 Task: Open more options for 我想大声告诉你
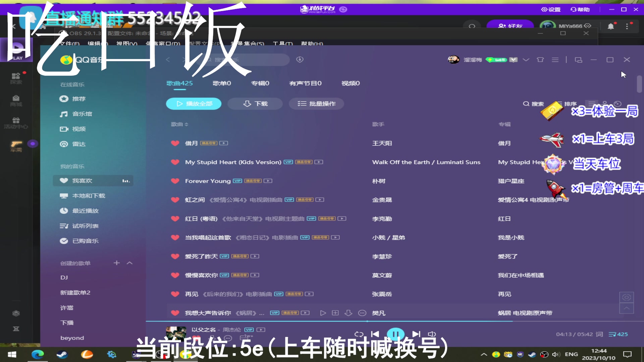tap(362, 313)
